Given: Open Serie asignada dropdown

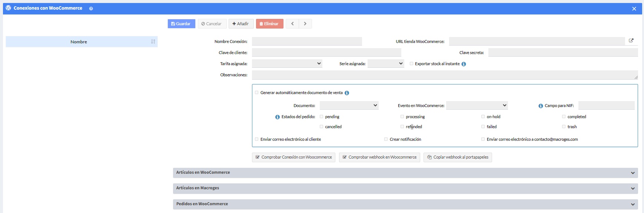Looking at the screenshot, I should (386, 64).
